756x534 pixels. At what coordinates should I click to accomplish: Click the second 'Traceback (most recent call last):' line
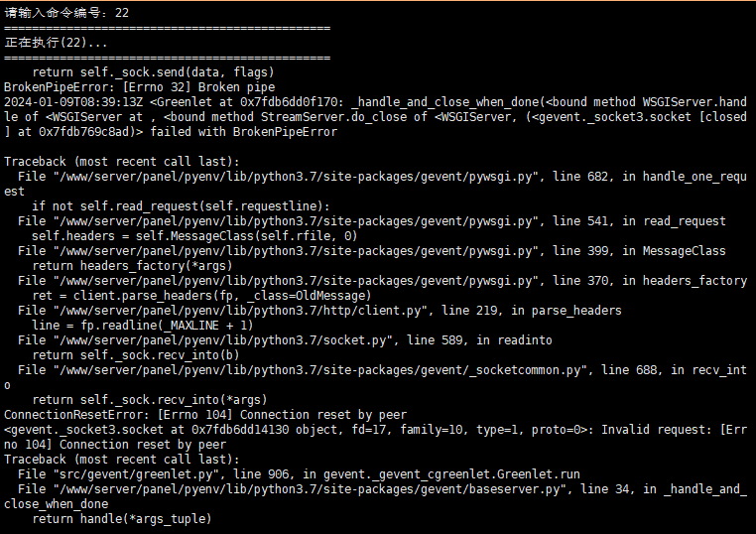121,460
